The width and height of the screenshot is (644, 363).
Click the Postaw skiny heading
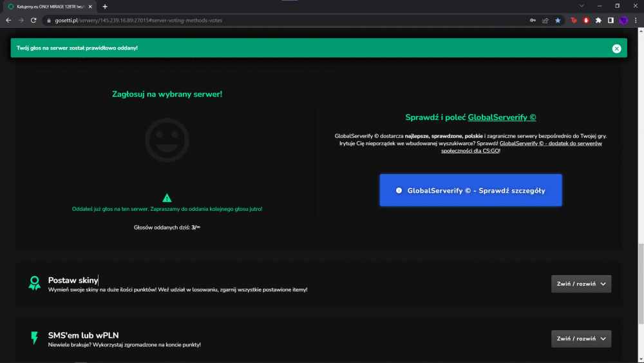73,280
